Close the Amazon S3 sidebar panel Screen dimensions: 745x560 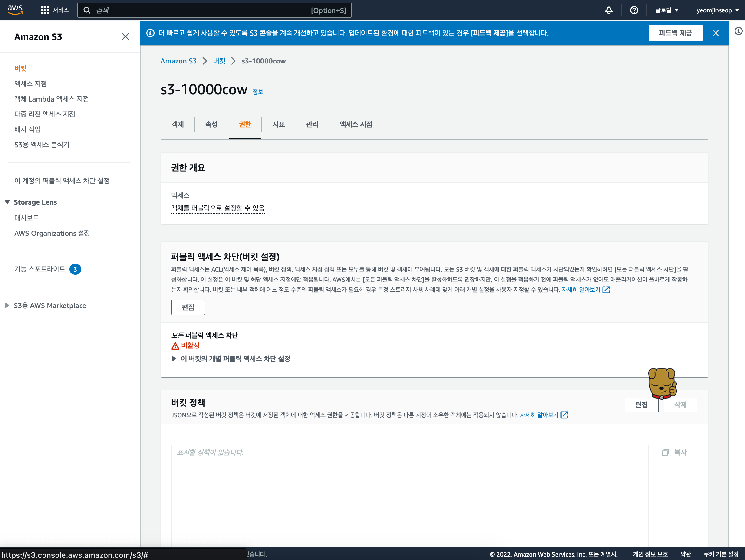tap(125, 36)
